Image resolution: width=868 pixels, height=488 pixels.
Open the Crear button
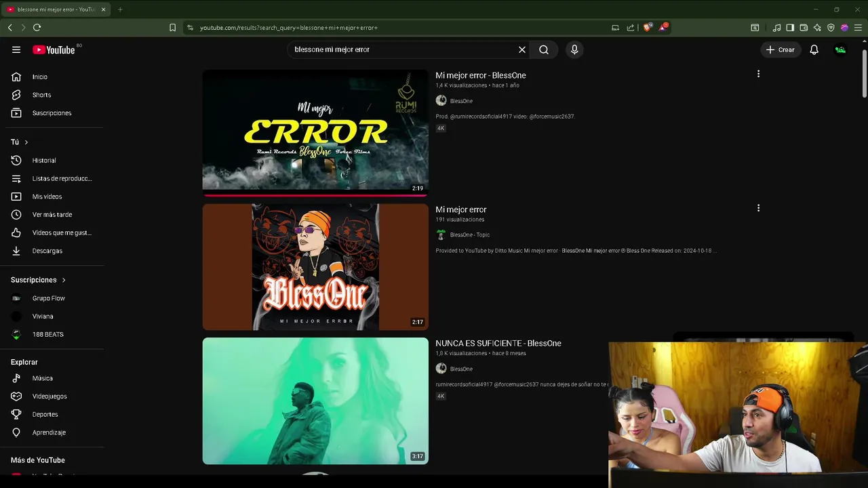[x=781, y=49]
